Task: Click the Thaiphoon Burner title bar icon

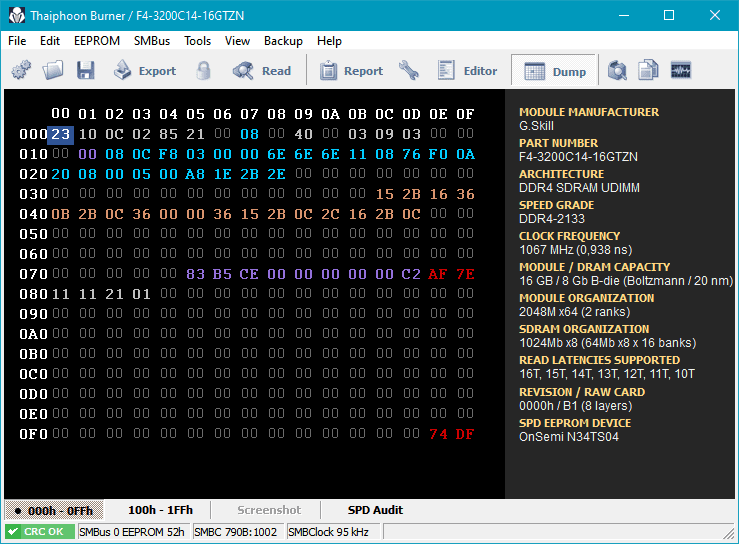Action: click(x=16, y=16)
